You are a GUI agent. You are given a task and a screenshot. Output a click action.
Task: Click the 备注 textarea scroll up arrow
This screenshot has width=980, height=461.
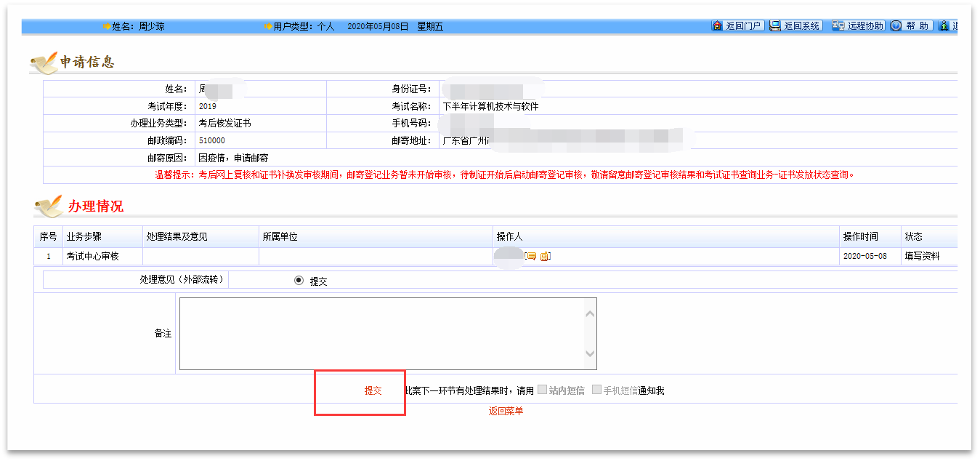click(589, 313)
